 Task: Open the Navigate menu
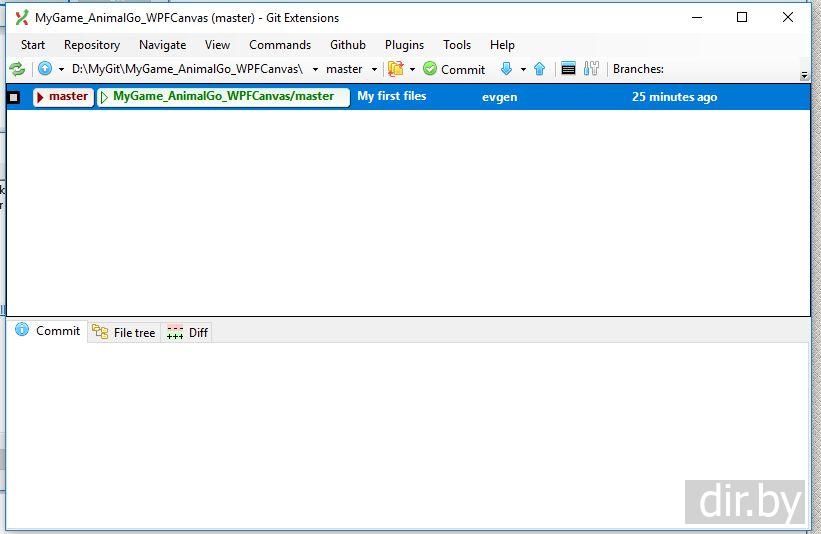pyautogui.click(x=162, y=45)
